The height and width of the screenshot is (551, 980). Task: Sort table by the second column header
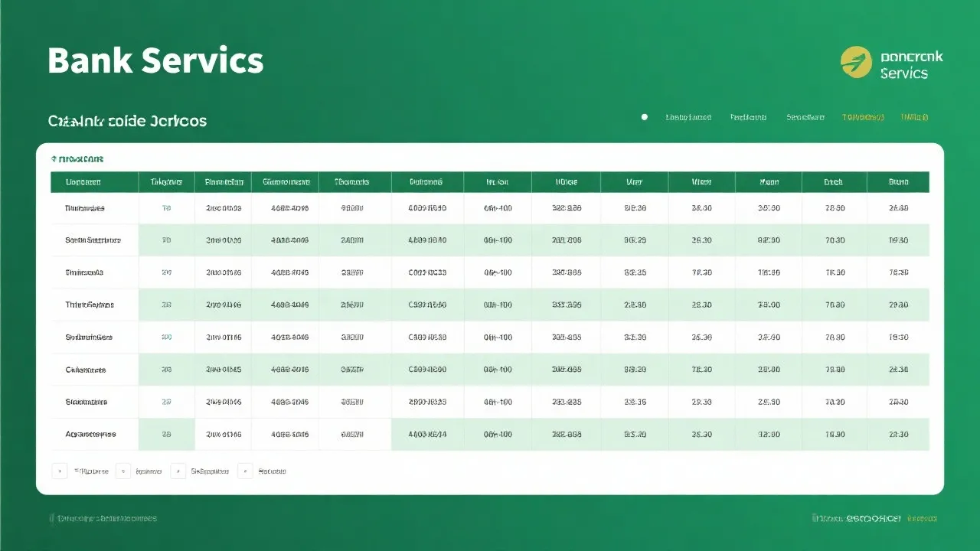pos(166,182)
